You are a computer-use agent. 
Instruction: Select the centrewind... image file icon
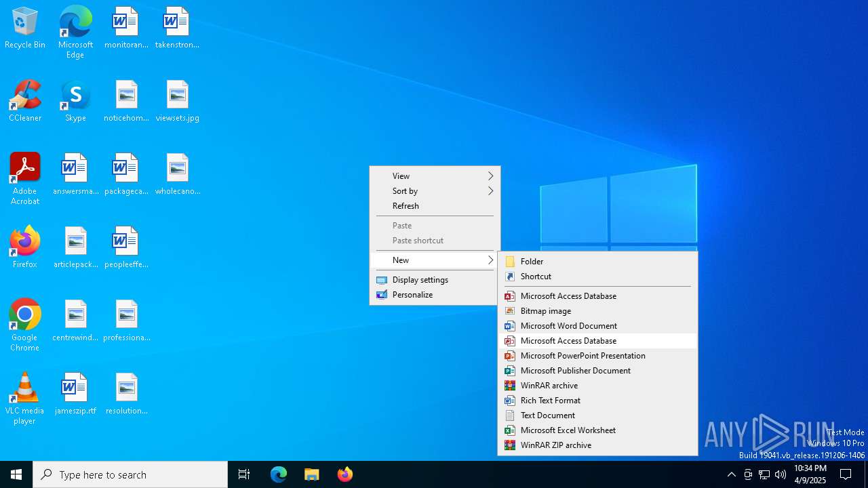point(75,321)
